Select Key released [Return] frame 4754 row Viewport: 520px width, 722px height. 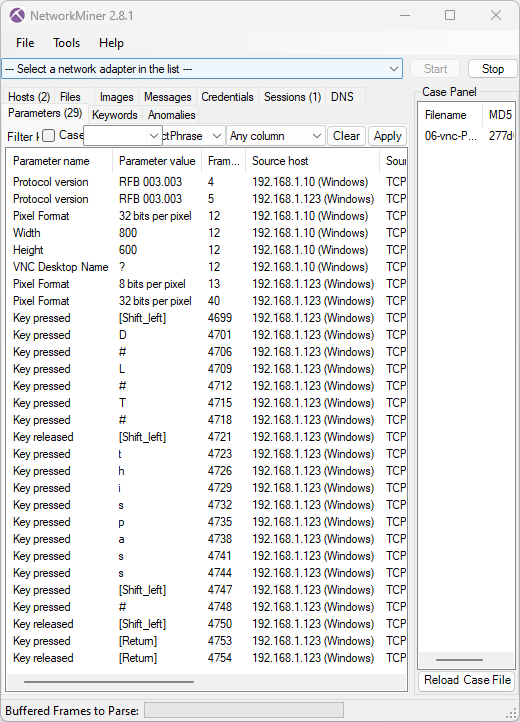click(207, 658)
